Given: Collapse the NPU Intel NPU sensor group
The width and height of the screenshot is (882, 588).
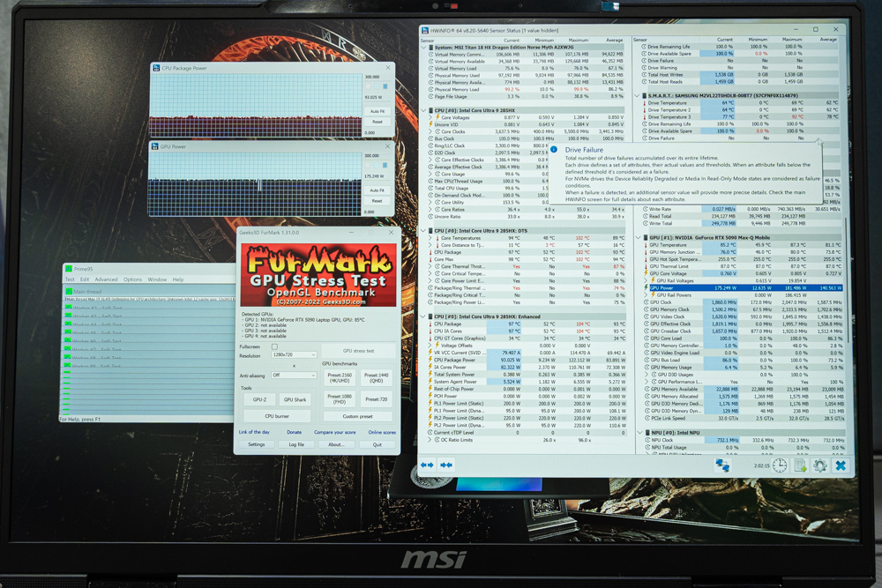Looking at the screenshot, I should (639, 433).
